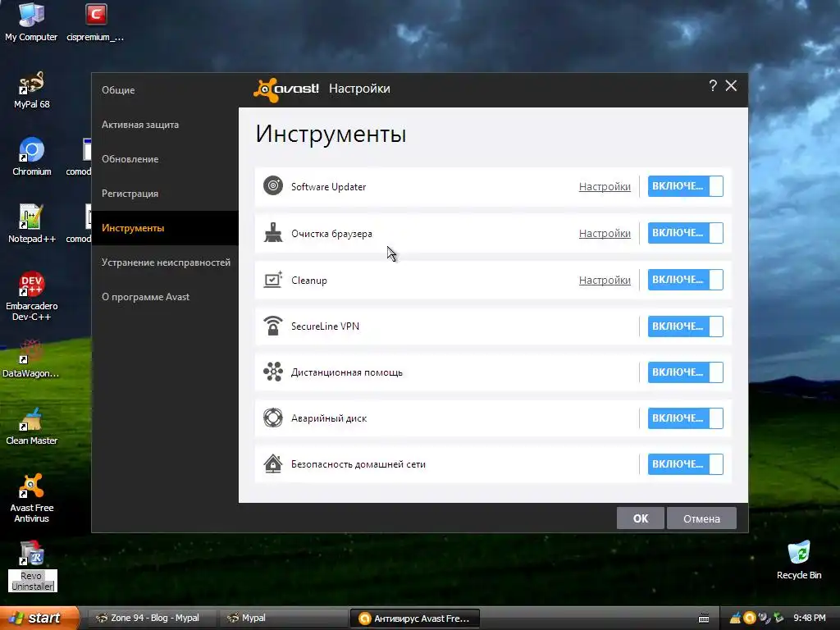840x630 pixels.
Task: Switch to Антивирус Avast Free taskbar button
Action: 414,619
